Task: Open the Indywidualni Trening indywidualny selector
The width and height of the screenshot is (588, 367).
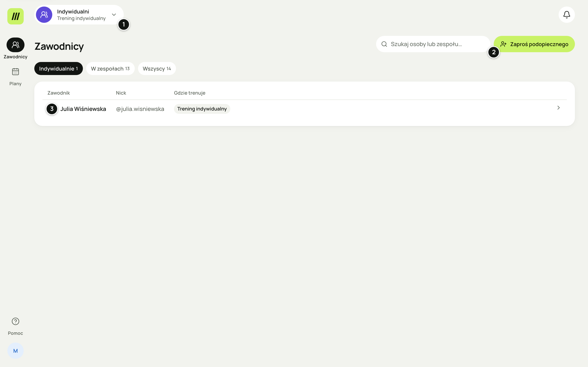Action: point(79,15)
